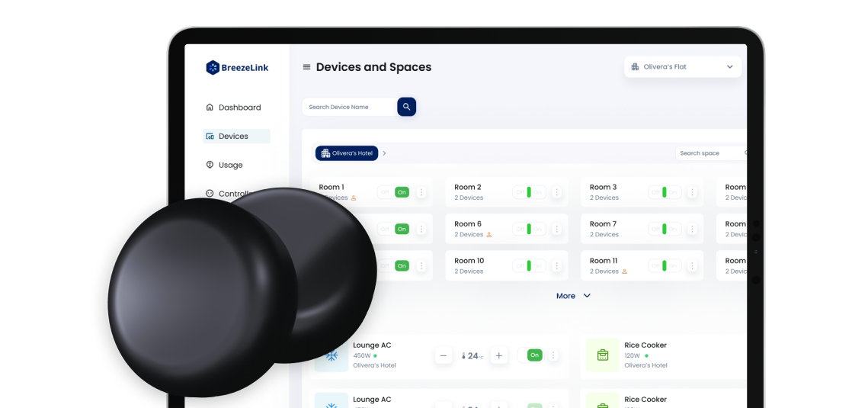868x408 pixels.
Task: Click the BreezeLink hexagon logo
Action: coord(213,68)
